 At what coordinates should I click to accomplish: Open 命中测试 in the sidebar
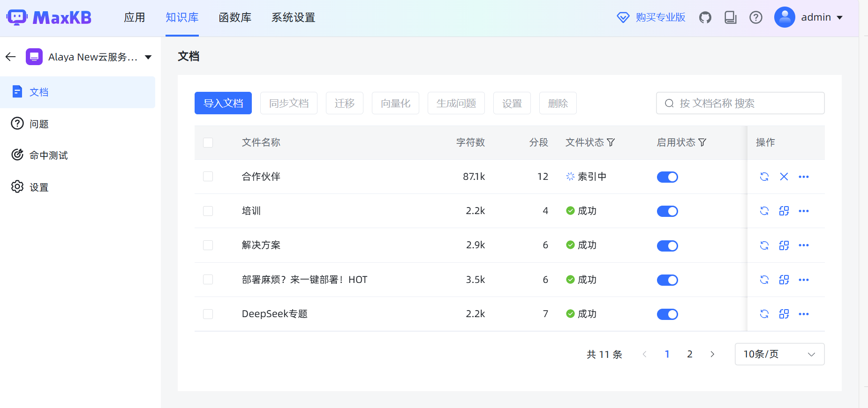coord(48,156)
